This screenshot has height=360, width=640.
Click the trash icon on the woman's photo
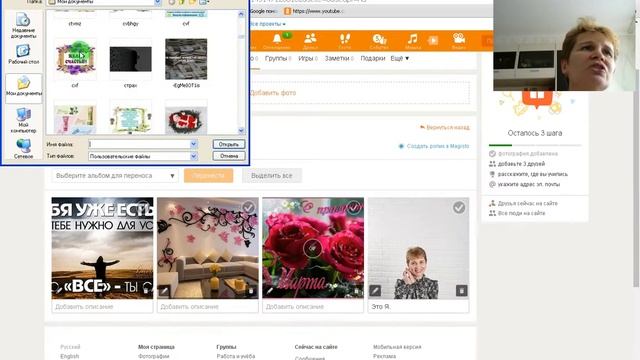[x=461, y=291]
